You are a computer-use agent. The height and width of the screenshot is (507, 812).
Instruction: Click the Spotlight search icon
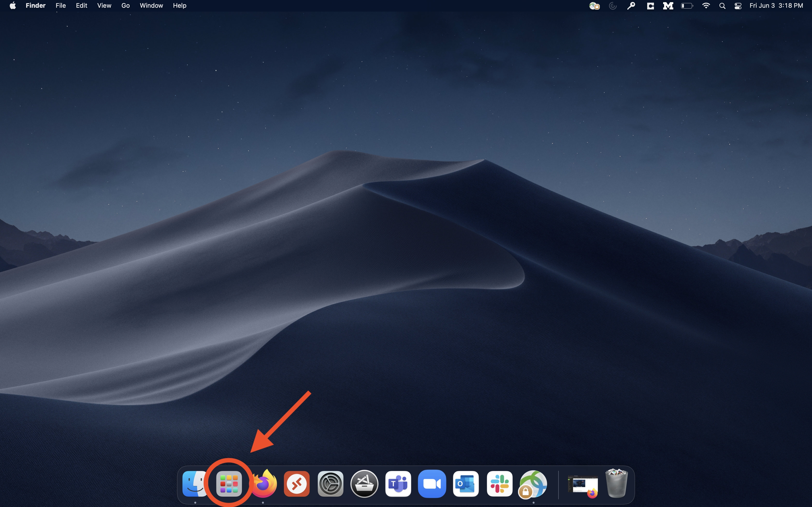[722, 6]
